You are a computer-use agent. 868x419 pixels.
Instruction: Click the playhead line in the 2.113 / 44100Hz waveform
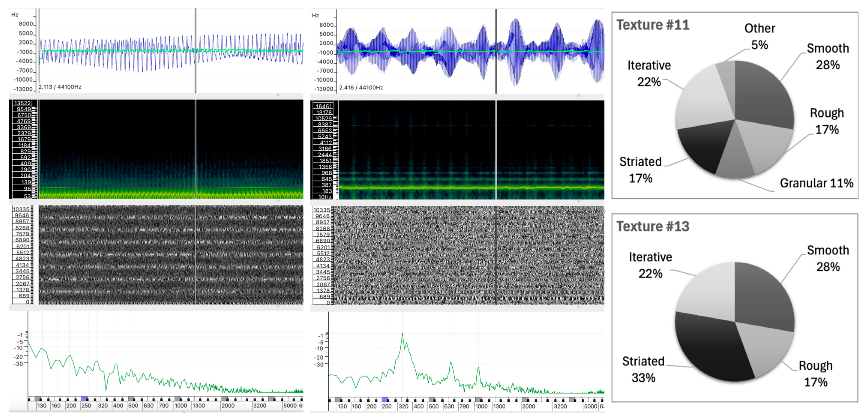coord(195,51)
